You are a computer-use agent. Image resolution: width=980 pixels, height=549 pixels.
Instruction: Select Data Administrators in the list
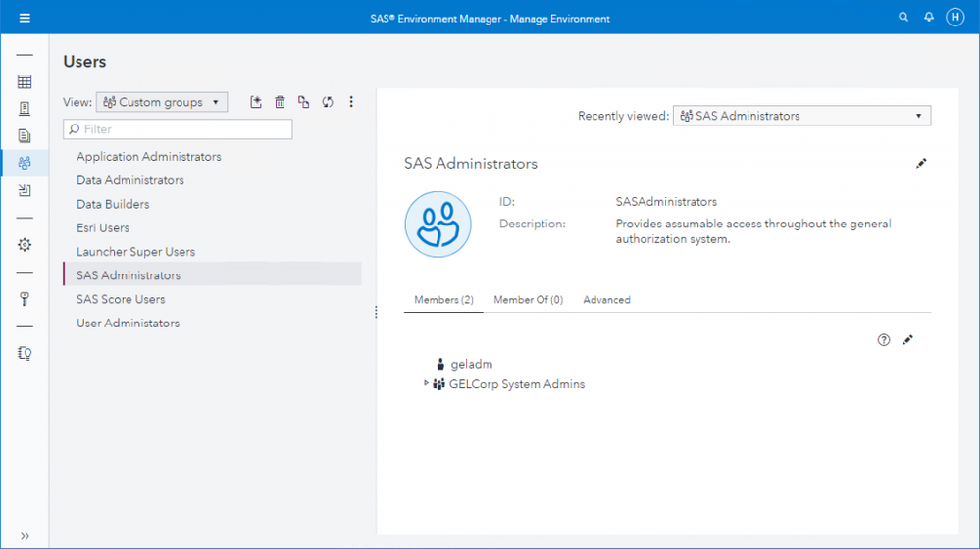coord(130,180)
